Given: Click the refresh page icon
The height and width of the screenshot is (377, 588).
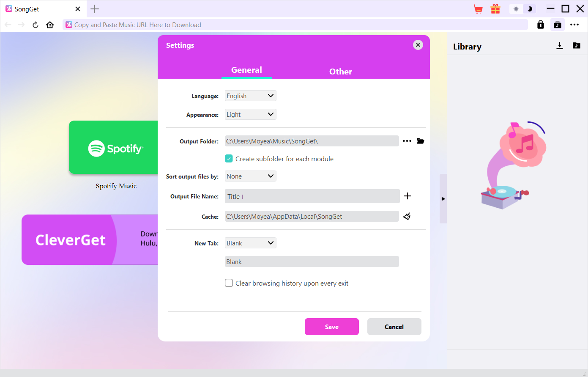Looking at the screenshot, I should click(x=36, y=25).
